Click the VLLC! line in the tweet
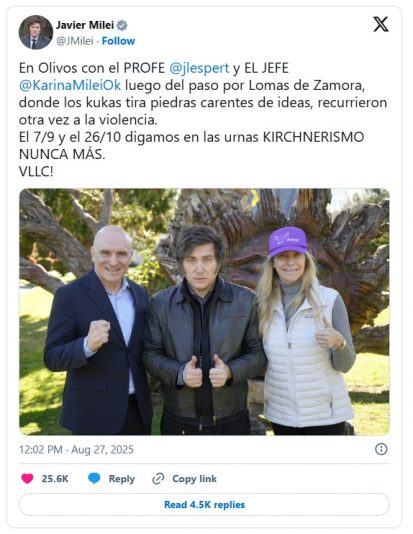 pos(36,172)
